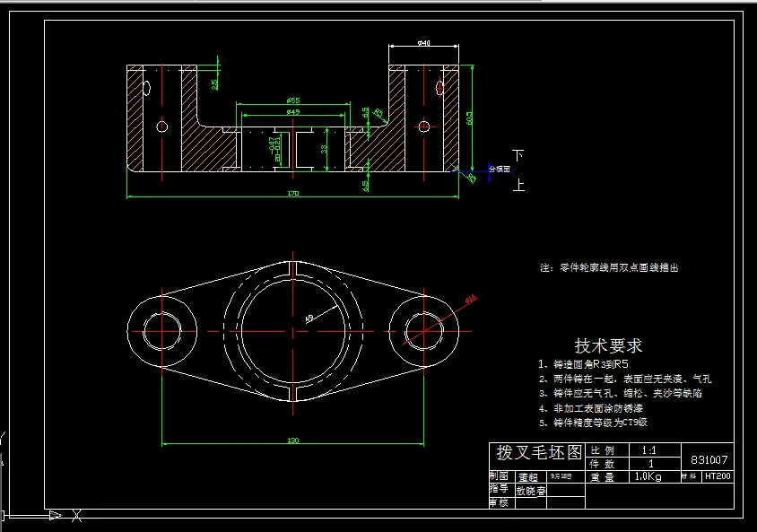Select the 130 center distance dimension
The width and height of the screenshot is (757, 532).
(293, 440)
